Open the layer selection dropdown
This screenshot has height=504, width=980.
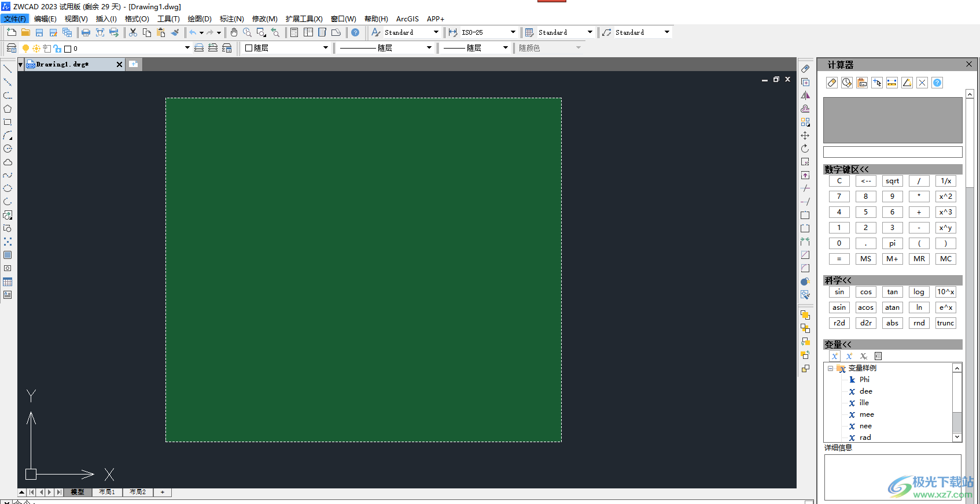[x=187, y=48]
